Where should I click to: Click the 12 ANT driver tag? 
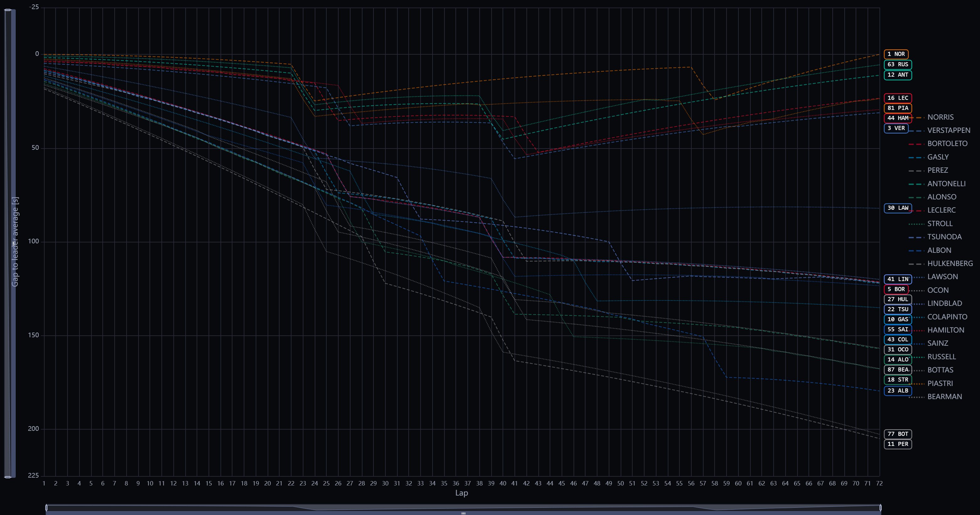898,75
